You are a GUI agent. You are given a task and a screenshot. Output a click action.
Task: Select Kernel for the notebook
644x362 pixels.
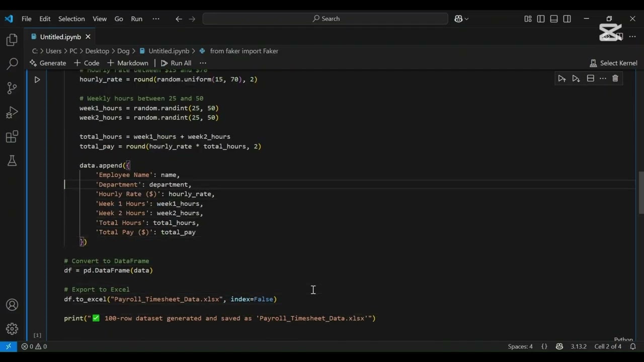tap(613, 63)
